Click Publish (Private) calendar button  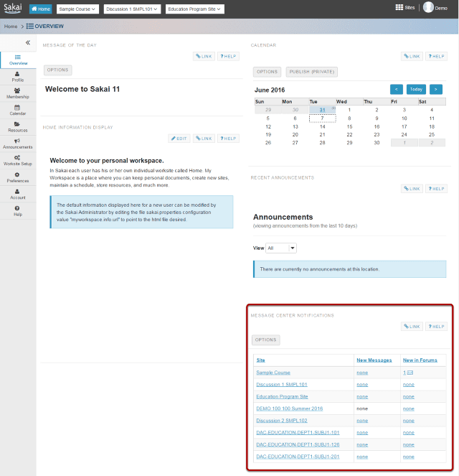(x=311, y=72)
